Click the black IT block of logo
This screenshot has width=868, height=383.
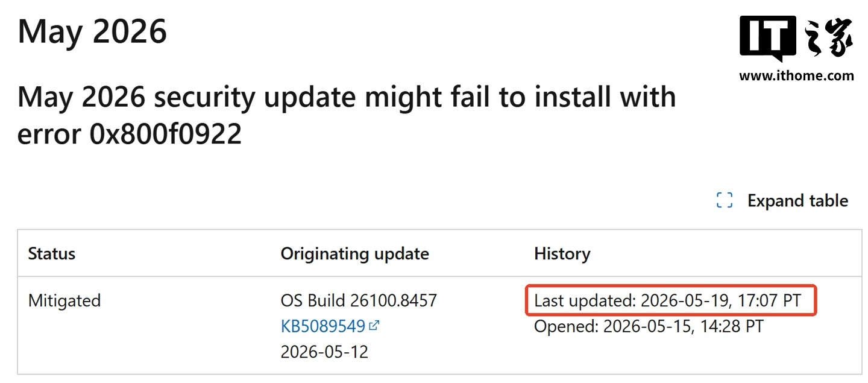(x=768, y=39)
